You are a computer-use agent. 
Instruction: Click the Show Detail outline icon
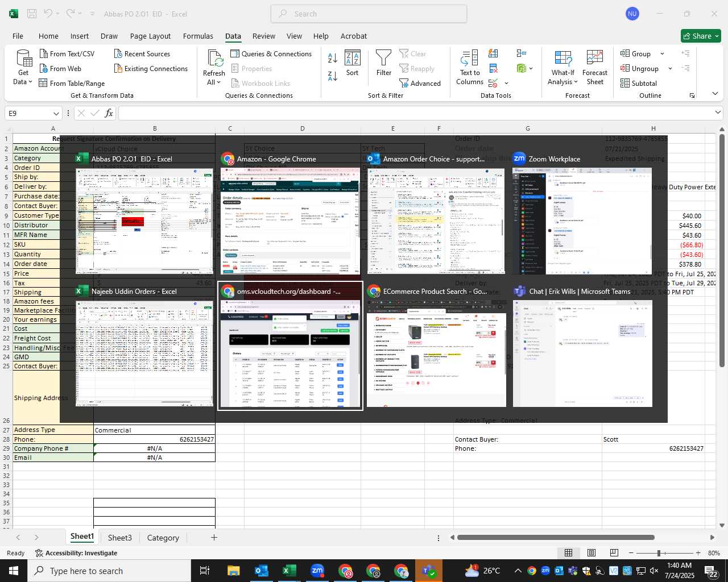(x=685, y=53)
